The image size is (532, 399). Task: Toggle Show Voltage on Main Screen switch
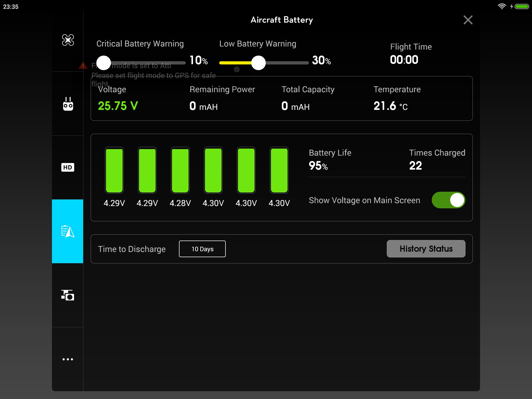pos(448,200)
